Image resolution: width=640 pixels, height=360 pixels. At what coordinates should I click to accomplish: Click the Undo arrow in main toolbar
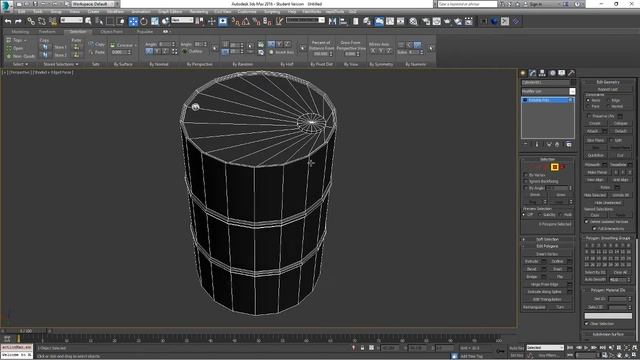point(8,21)
